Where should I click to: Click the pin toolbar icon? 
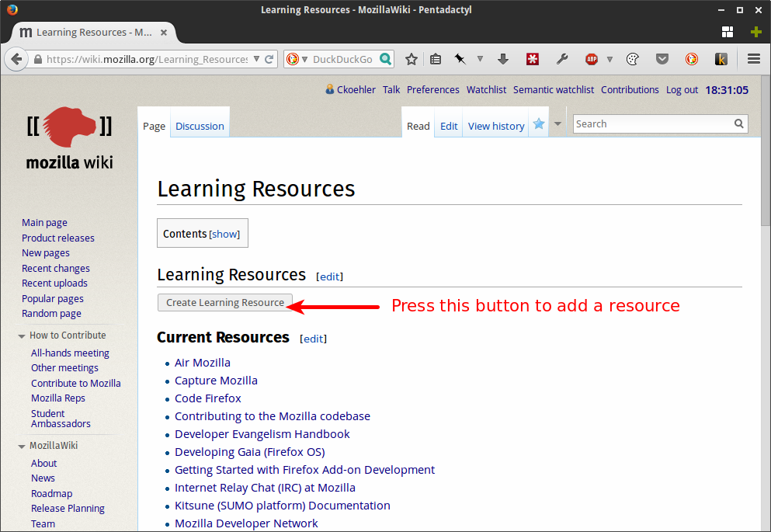pos(460,60)
